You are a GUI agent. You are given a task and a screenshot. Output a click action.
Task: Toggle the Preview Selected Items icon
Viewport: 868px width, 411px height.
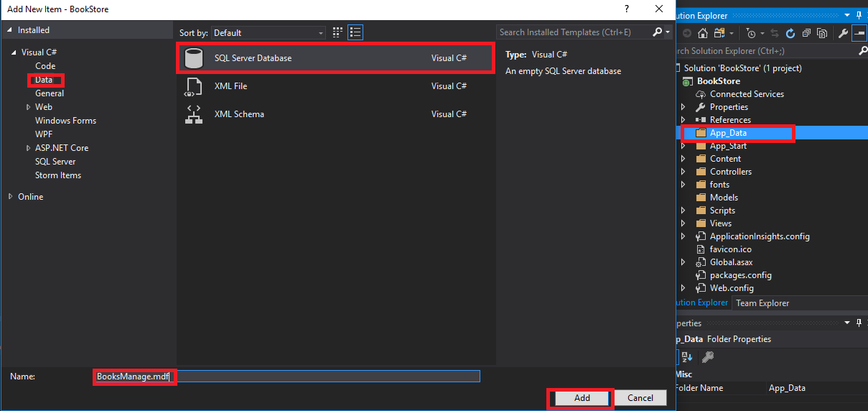[x=859, y=33]
